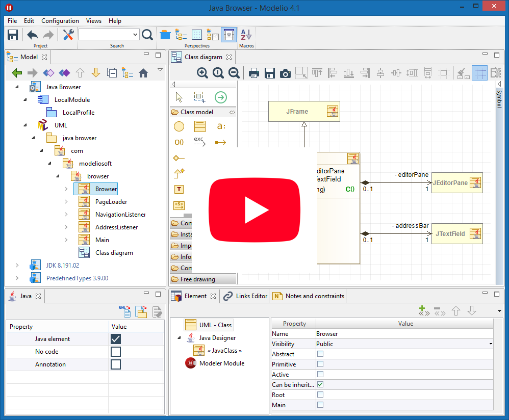Select the JEditorPane class box
Screen dimensions: 509x420
click(457, 183)
